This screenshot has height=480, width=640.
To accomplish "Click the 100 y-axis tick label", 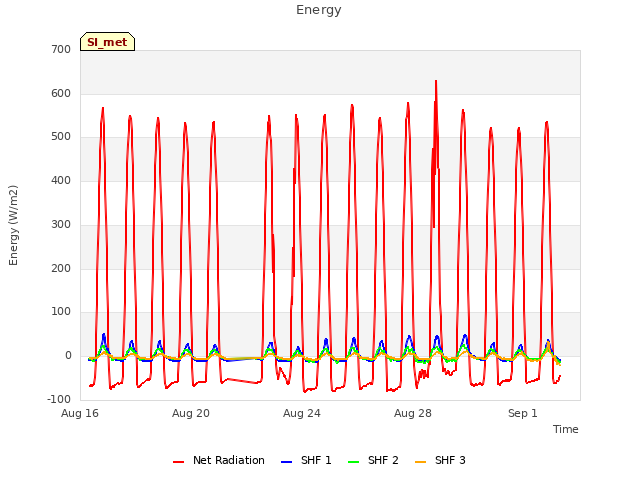I will (x=61, y=312).
